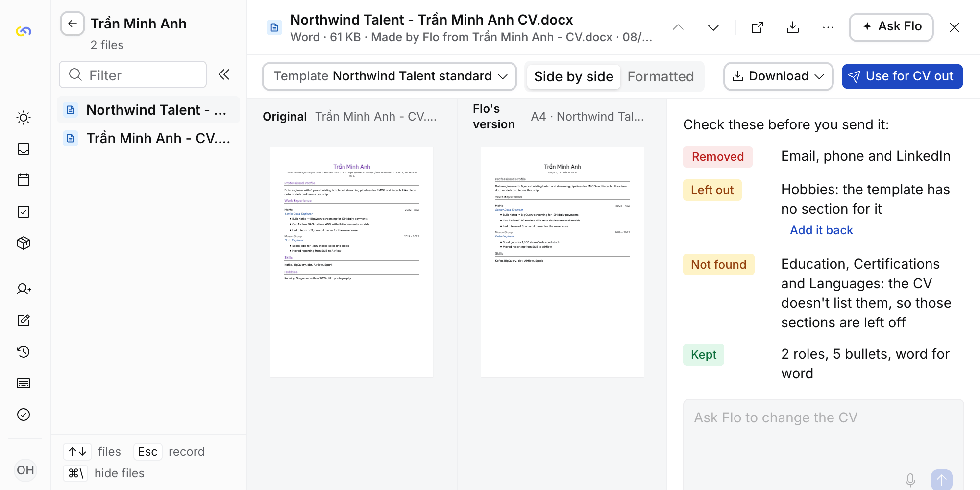This screenshot has height=490, width=980.
Task: Click the Esc key hint for record
Action: point(147,452)
